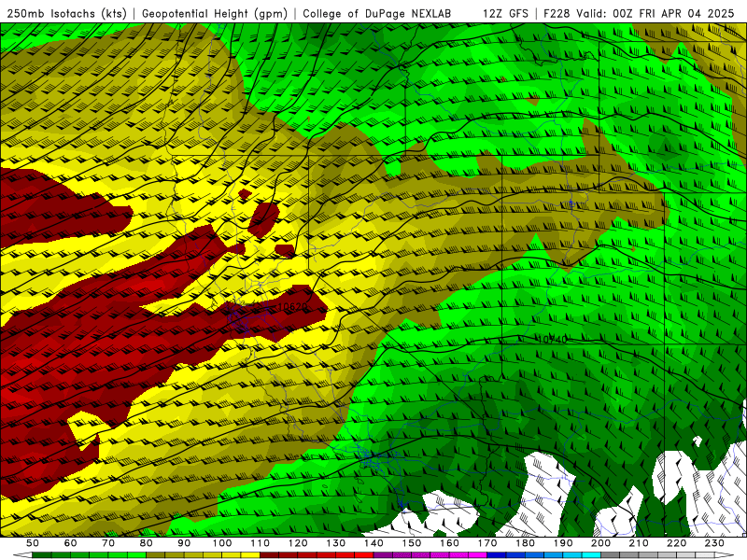Click the 70 value on the legend scale
Screen dimensions: 747x560
[x=108, y=543]
